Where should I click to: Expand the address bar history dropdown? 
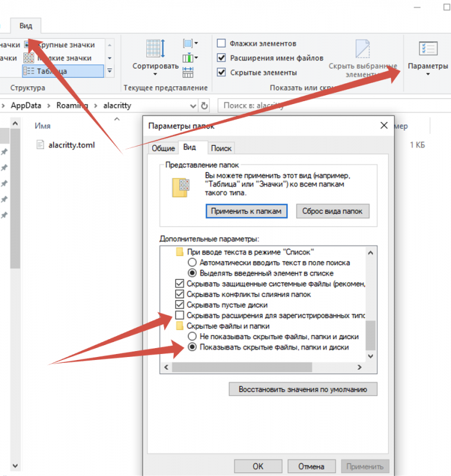(x=193, y=106)
